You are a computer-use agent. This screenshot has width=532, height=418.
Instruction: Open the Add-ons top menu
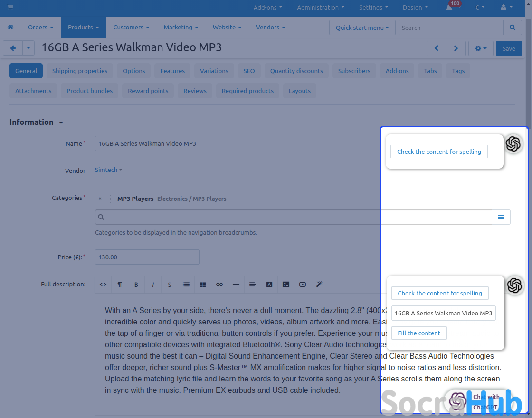point(268,7)
